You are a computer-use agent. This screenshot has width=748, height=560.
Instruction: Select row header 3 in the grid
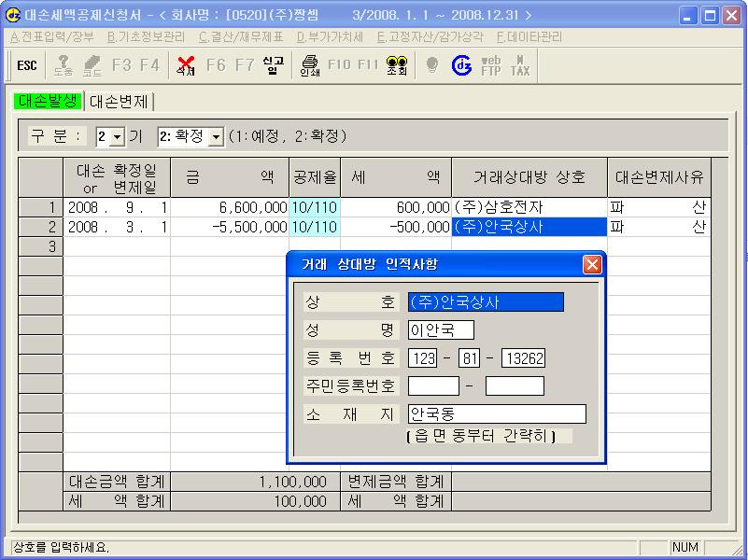pos(41,246)
